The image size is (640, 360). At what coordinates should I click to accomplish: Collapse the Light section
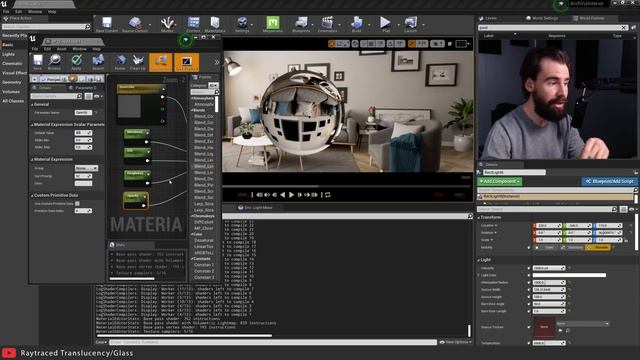pyautogui.click(x=479, y=260)
